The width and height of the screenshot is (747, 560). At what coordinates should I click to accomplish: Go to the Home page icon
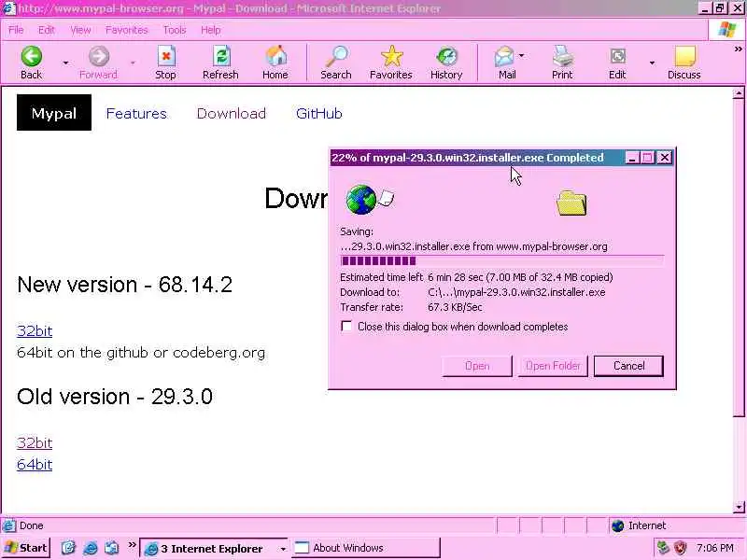275,56
